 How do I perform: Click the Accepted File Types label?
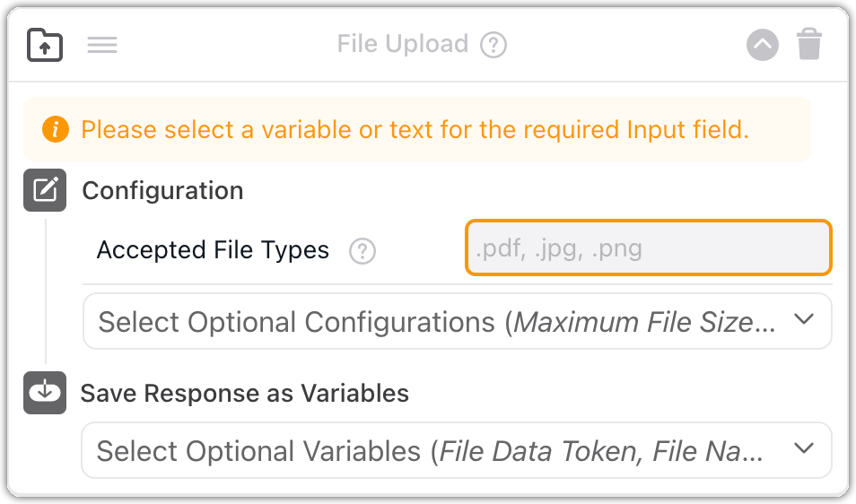coord(213,250)
